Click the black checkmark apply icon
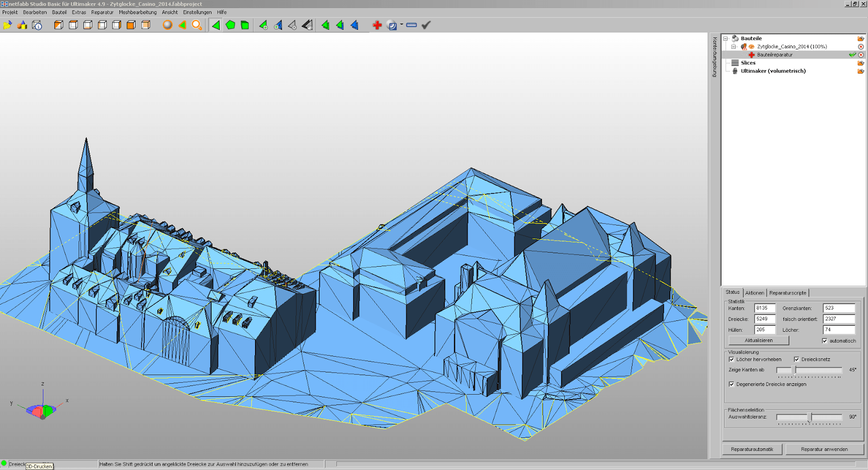 coord(426,25)
